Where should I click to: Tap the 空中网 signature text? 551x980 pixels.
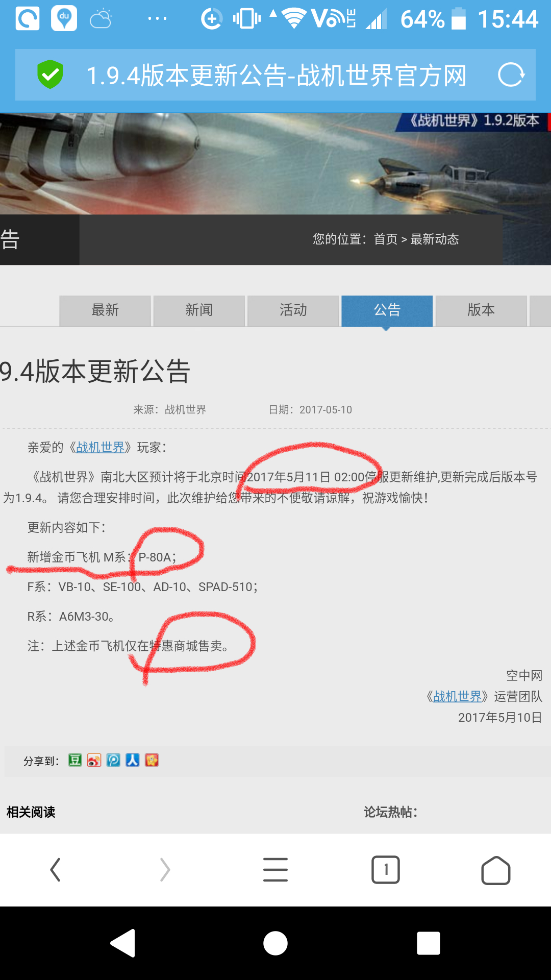point(524,676)
